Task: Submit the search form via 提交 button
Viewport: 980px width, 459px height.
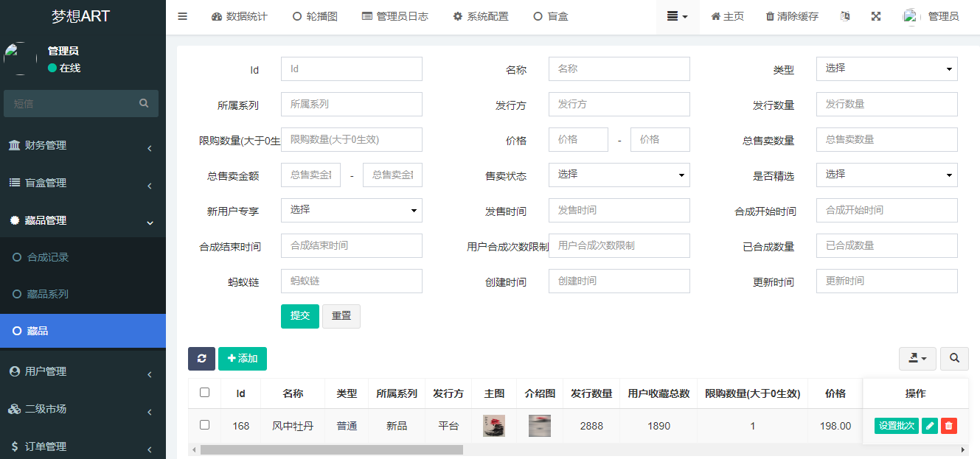Action: [x=299, y=316]
